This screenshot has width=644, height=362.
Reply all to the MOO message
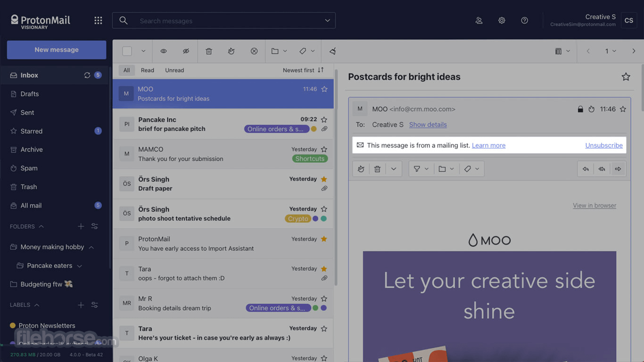pos(602,169)
